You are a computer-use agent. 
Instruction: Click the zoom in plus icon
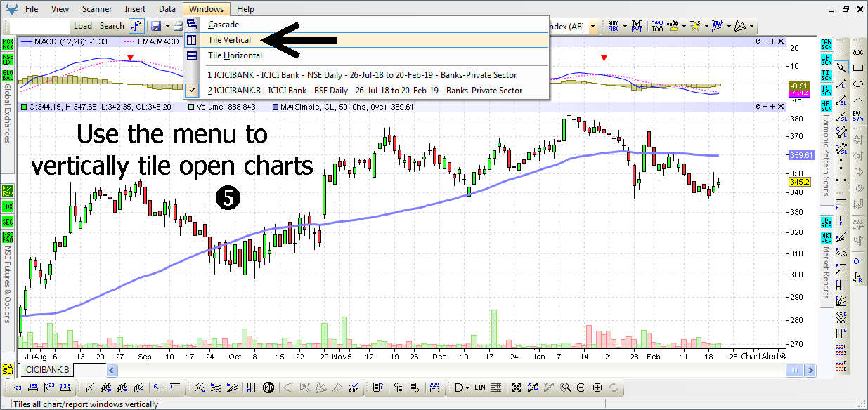(597, 388)
